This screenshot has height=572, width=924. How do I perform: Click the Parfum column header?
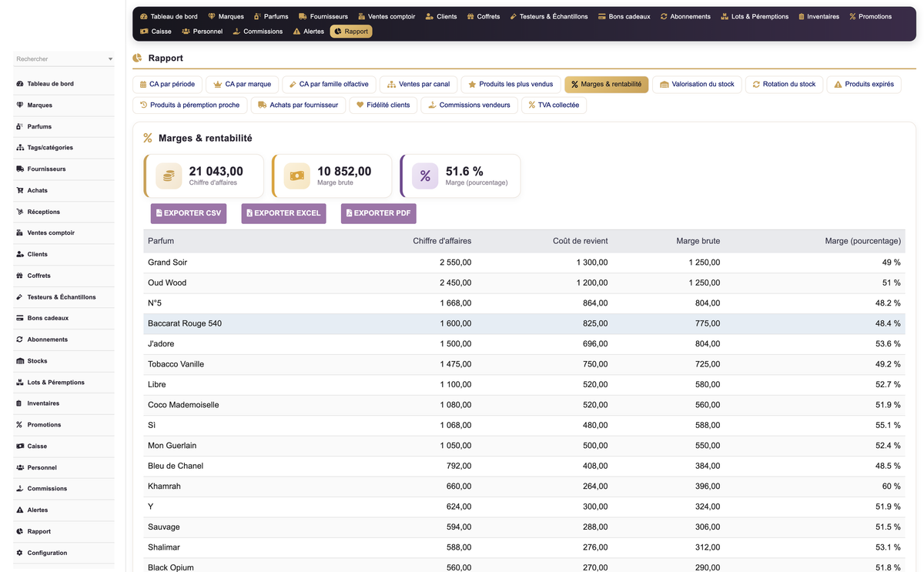click(161, 241)
